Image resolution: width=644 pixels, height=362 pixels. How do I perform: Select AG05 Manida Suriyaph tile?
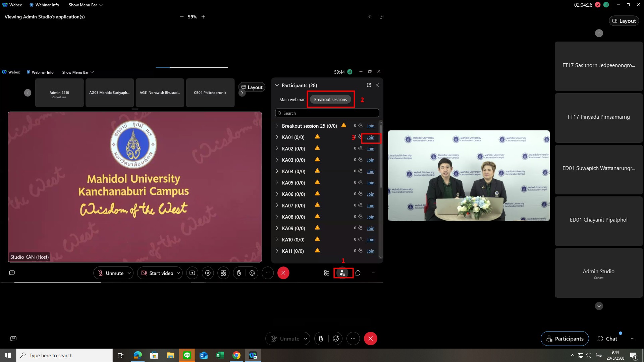pyautogui.click(x=110, y=93)
